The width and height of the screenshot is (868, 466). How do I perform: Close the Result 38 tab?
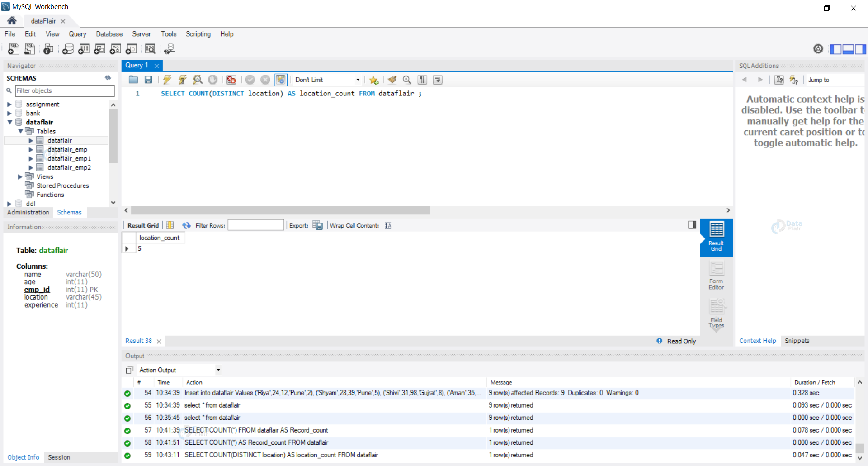tap(159, 342)
